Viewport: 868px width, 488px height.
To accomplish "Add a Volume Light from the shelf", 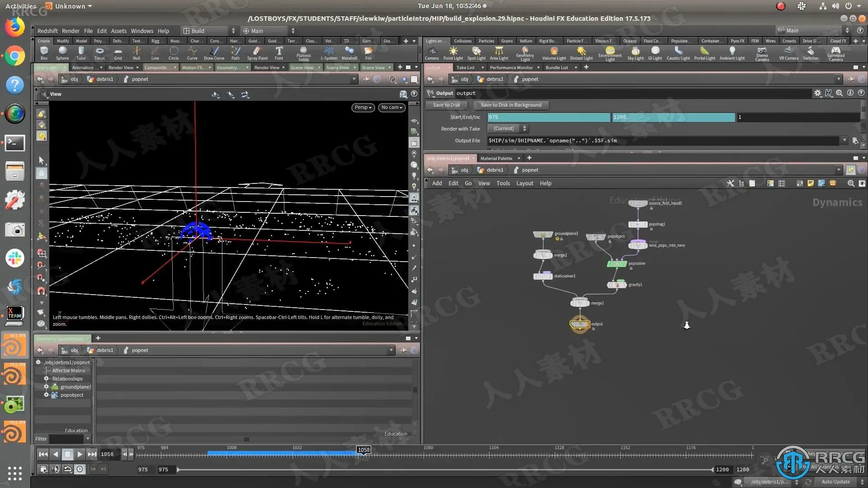I will click(x=554, y=53).
